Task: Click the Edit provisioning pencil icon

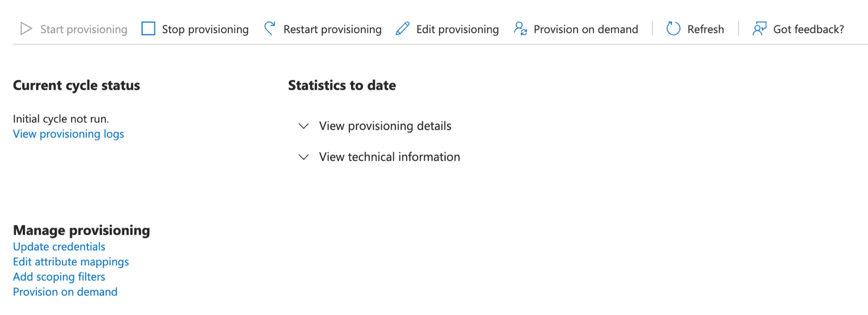Action: (x=402, y=29)
